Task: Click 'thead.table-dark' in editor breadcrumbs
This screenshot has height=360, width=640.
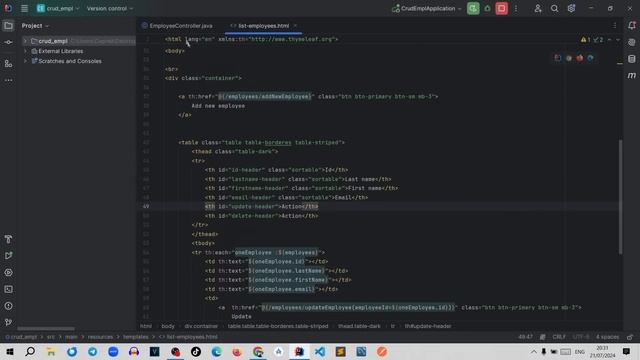Action: click(359, 327)
